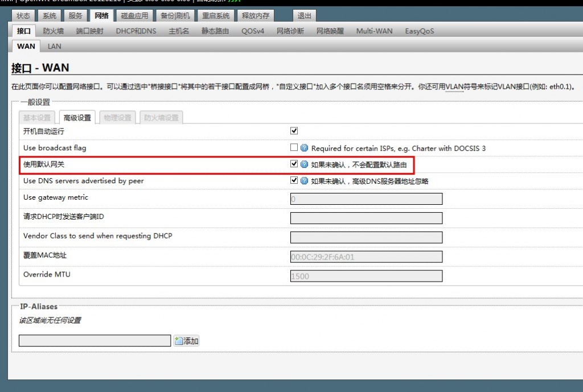Enable the Use broadcast flag checkbox
583x392 pixels.
coord(294,147)
